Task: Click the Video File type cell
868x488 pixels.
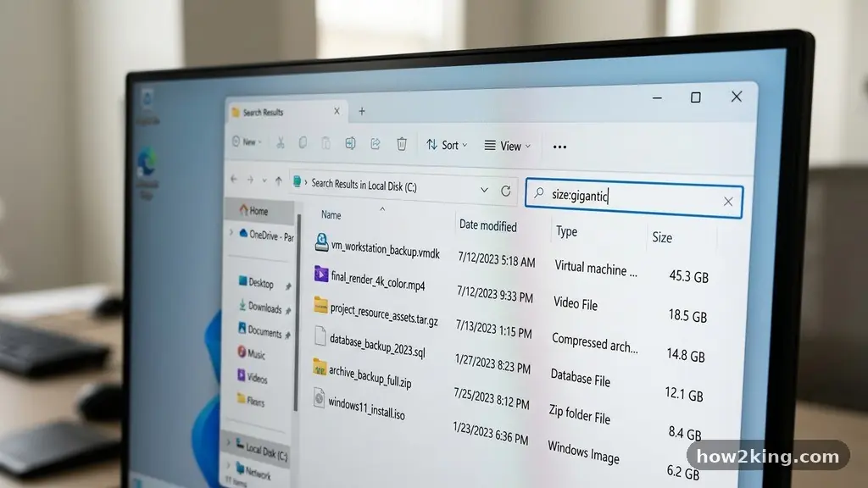Action: (576, 303)
